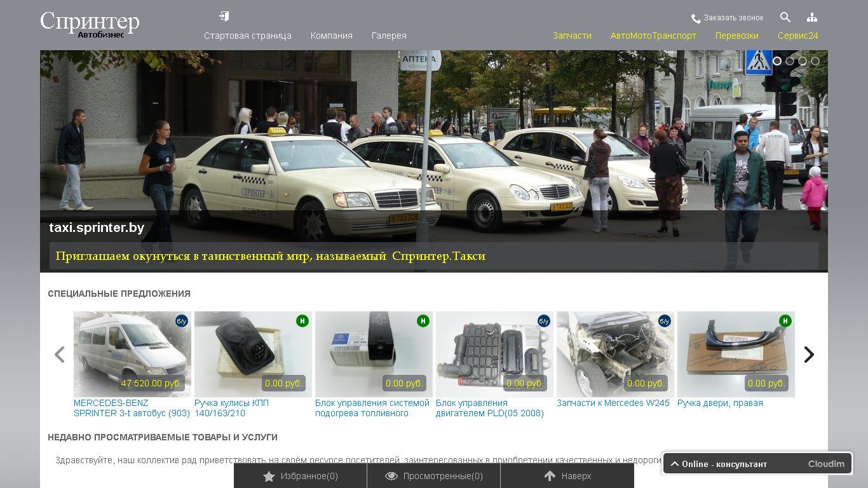The width and height of the screenshot is (868, 488).
Task: Open MERCEDES-BENZ SPRINTER 3-t автобус link
Action: pos(132,408)
